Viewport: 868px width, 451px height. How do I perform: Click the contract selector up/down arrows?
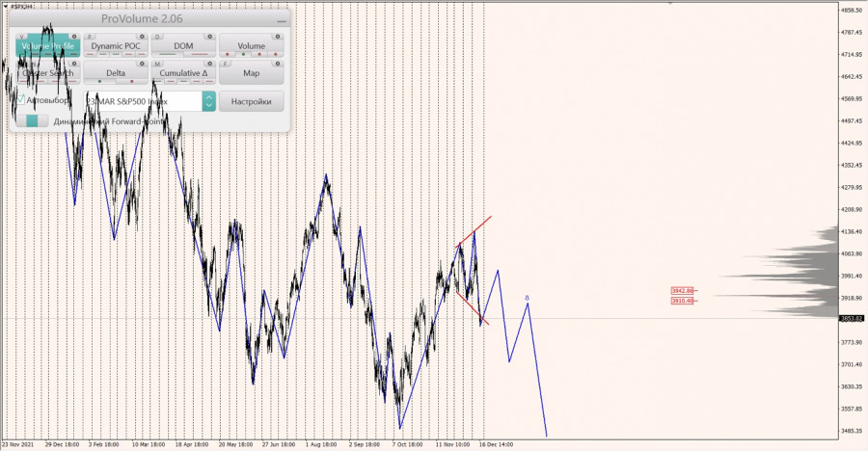point(208,101)
